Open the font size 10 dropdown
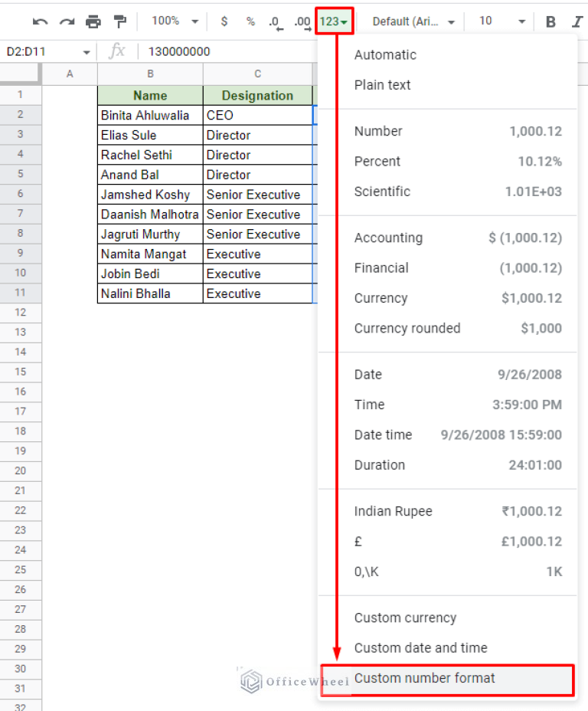 (x=502, y=21)
